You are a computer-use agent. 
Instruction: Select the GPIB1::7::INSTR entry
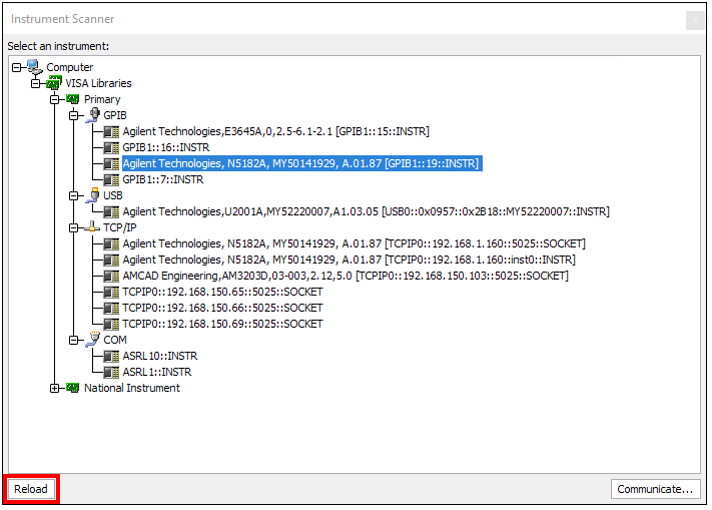163,179
